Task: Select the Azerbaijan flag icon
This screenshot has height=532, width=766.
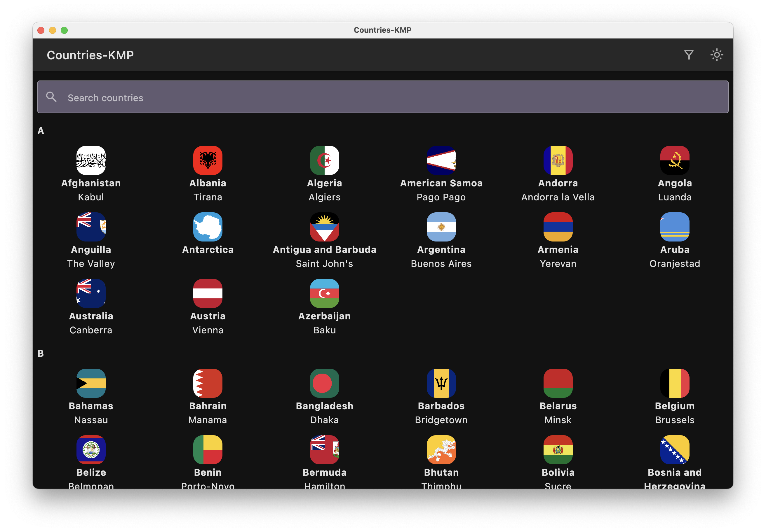Action: (325, 293)
